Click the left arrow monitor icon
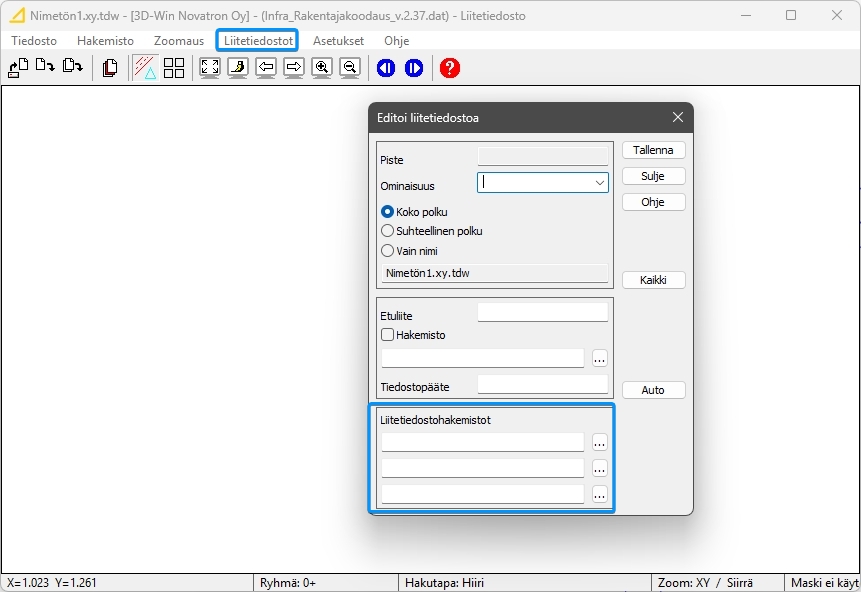The width and height of the screenshot is (861, 592). (266, 68)
